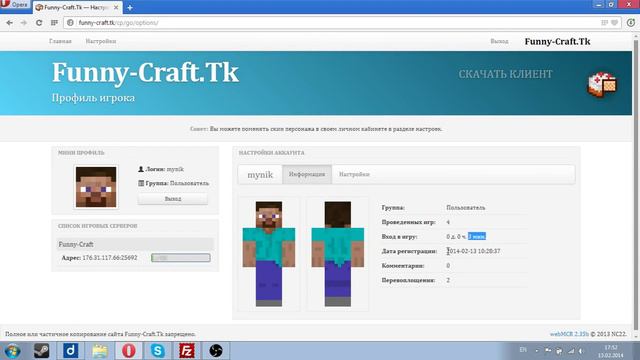640x360 pixels.
Task: Open the Opera menu button
Action: pos(14,5)
